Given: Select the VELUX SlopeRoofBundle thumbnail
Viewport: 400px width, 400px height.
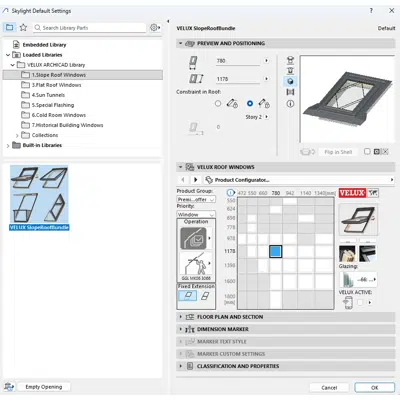Looking at the screenshot, I should tap(39, 198).
